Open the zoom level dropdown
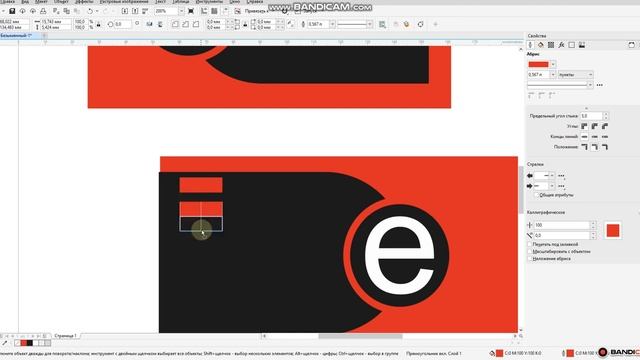The image size is (640, 360). [182, 11]
